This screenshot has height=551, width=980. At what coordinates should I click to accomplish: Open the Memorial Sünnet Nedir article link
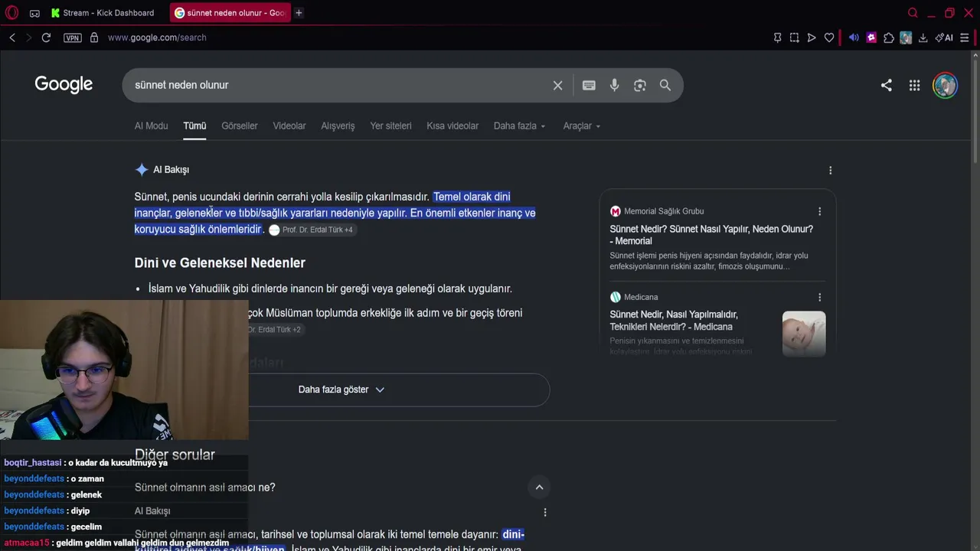711,235
